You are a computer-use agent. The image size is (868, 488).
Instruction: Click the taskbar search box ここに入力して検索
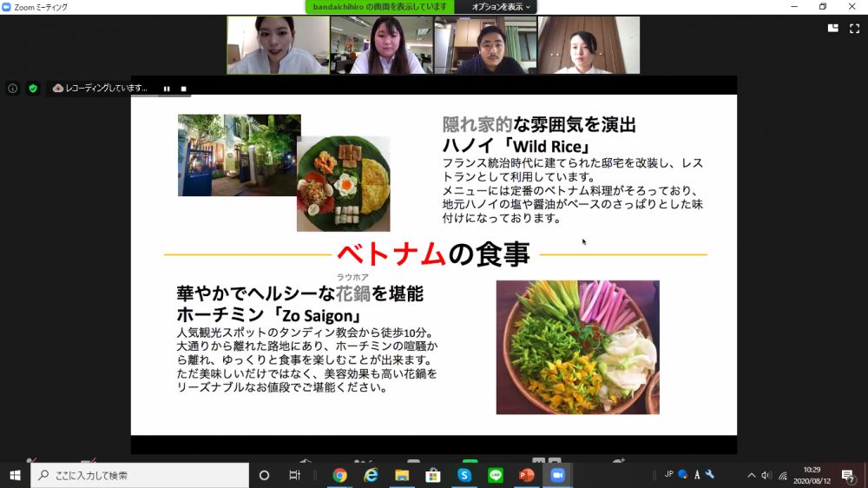click(x=140, y=475)
